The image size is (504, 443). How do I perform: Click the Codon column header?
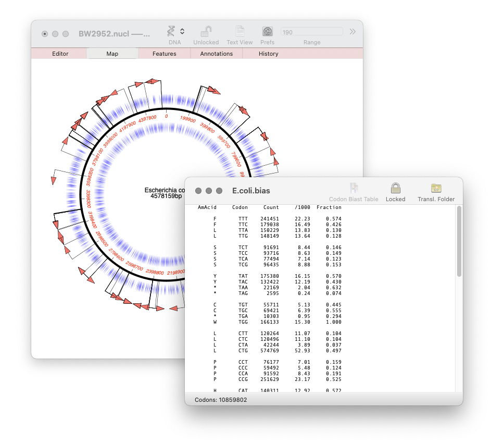pyautogui.click(x=240, y=207)
